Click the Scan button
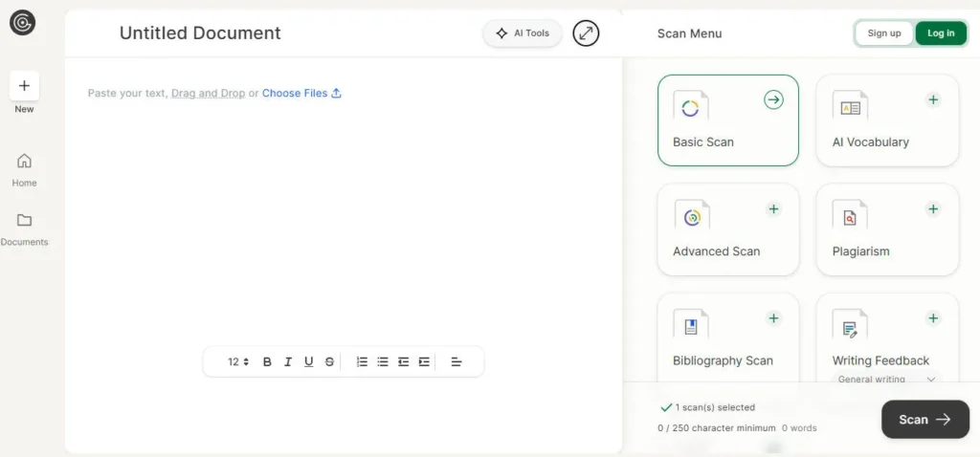Screen dimensions: 980x457 [x=925, y=420]
